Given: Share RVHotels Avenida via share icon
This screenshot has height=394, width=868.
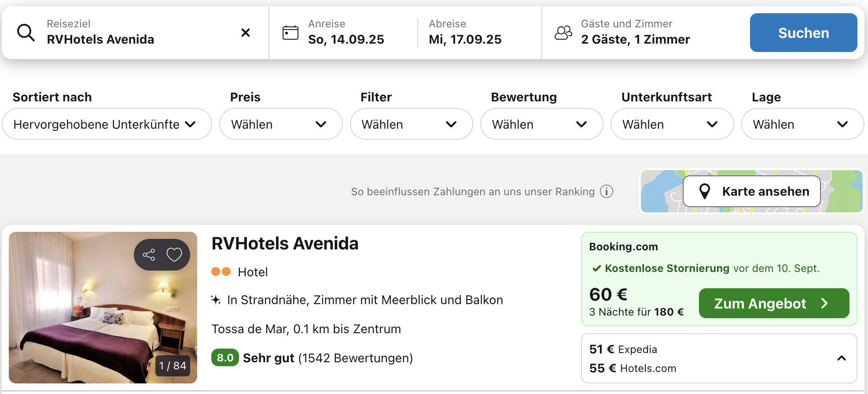Looking at the screenshot, I should [x=149, y=255].
